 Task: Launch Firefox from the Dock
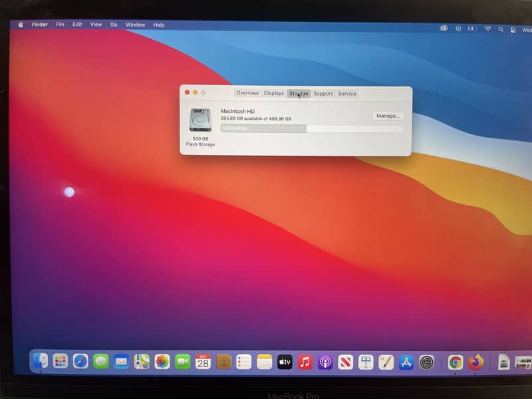point(475,362)
